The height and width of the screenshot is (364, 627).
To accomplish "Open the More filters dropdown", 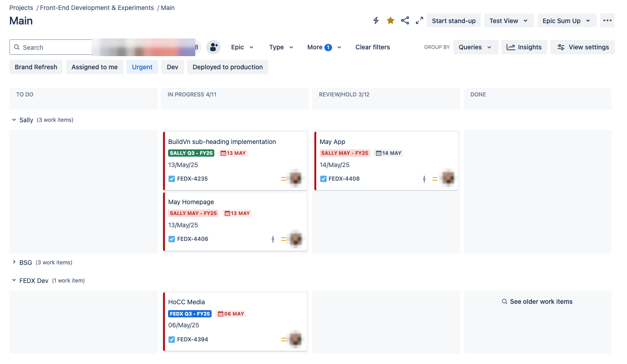I will (x=324, y=47).
